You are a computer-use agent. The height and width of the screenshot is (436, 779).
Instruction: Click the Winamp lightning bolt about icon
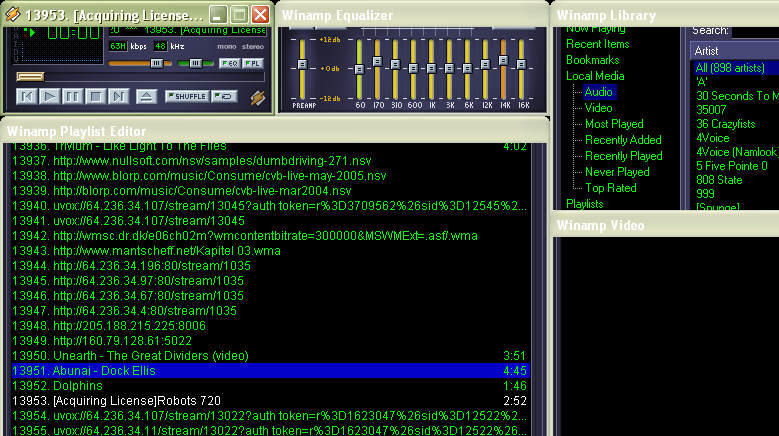pyautogui.click(x=257, y=97)
